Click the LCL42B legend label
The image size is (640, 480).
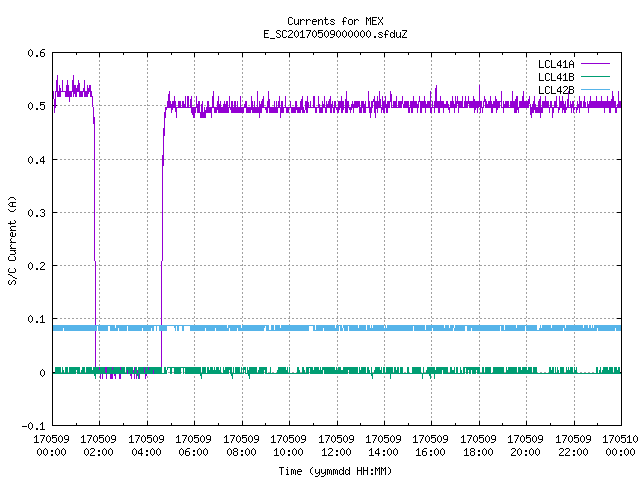[x=556, y=90]
